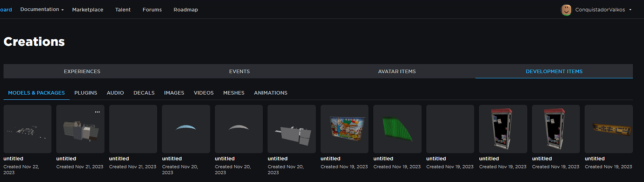Expand the ConquistadorValkos account dropdown arrow
Viewport: 644px width, 182px height.
(x=630, y=10)
